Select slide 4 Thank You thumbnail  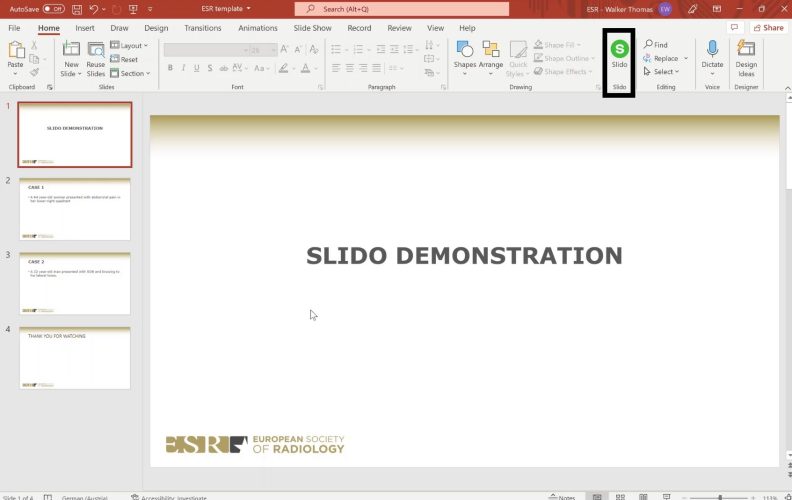point(75,358)
